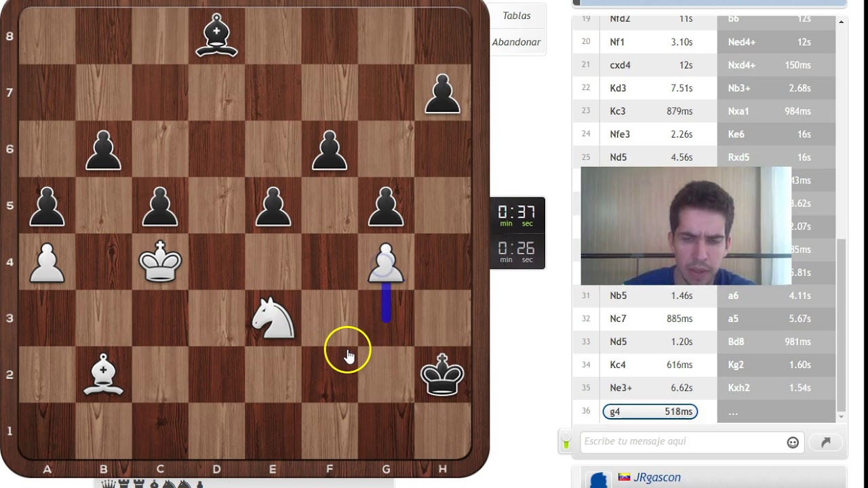Select the black king on h2

coord(442,374)
